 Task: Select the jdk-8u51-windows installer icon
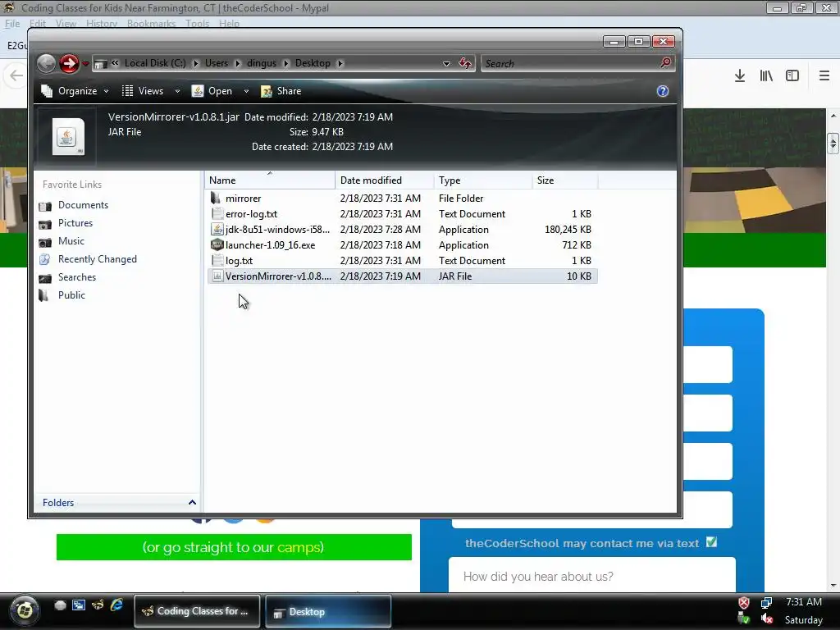point(217,230)
